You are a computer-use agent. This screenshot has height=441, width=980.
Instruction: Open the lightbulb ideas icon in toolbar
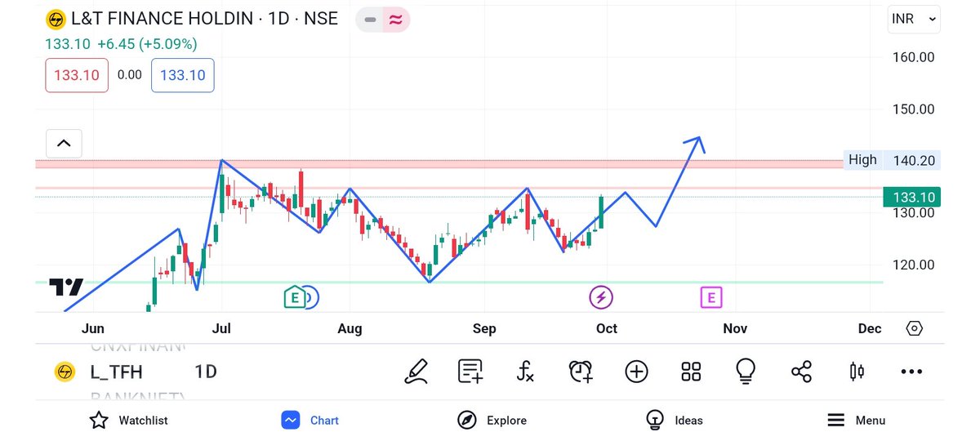coord(746,372)
